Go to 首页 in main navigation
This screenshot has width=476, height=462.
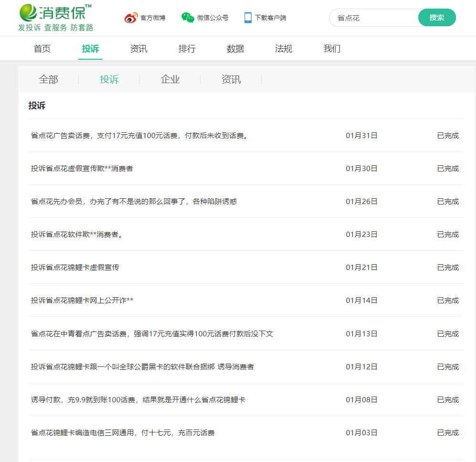pos(42,49)
